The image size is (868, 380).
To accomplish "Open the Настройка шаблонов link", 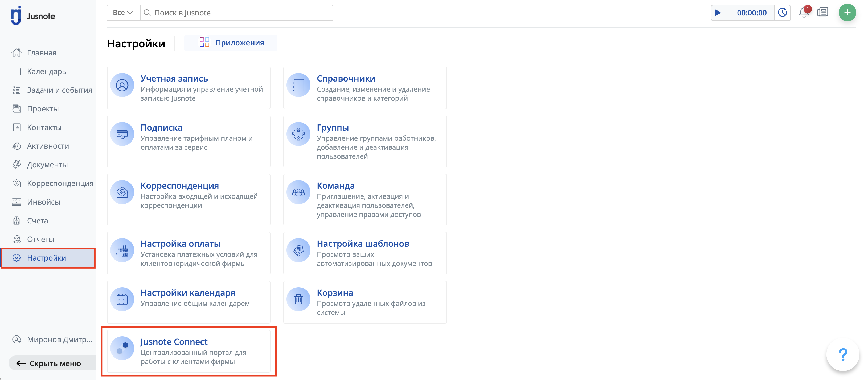I will tap(363, 244).
